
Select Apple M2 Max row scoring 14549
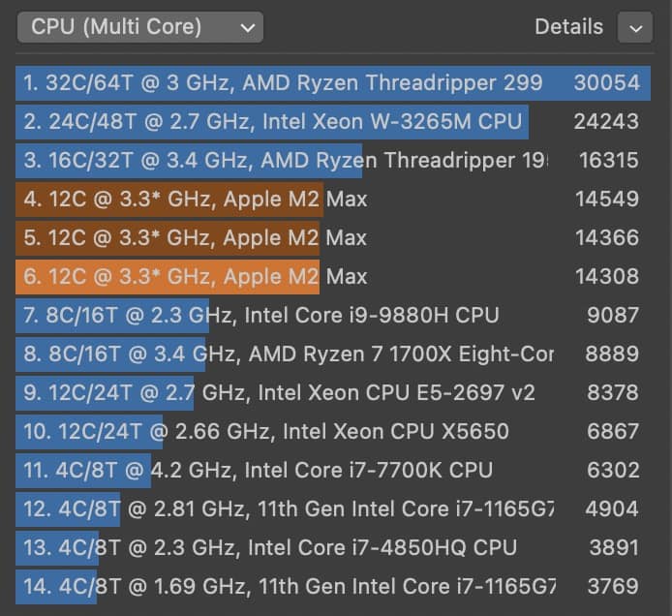coord(333,200)
